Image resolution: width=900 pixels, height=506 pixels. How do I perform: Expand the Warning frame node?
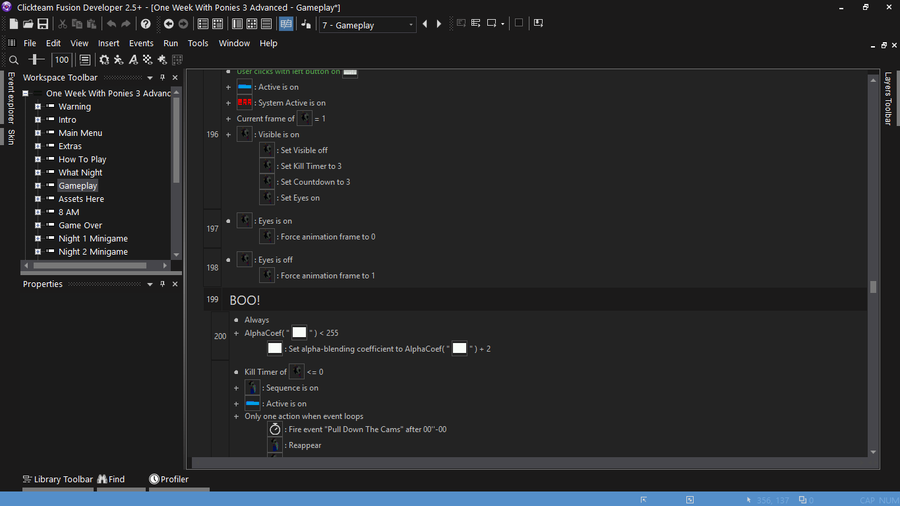tap(38, 107)
